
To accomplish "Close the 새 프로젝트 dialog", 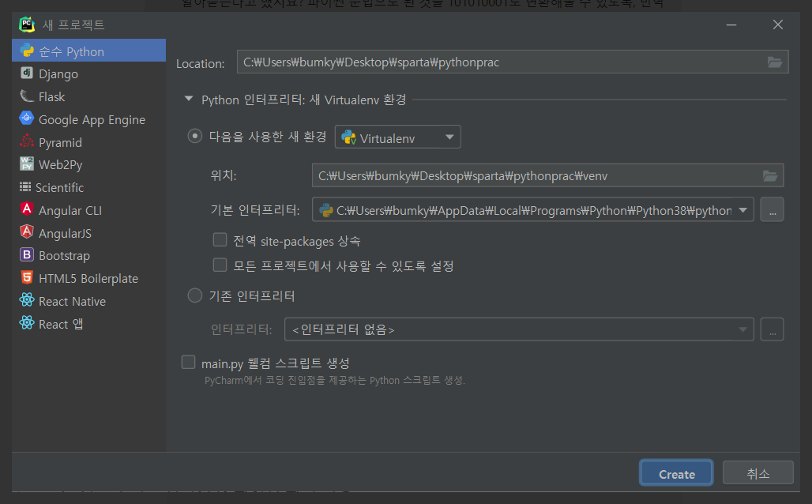I will tap(778, 24).
